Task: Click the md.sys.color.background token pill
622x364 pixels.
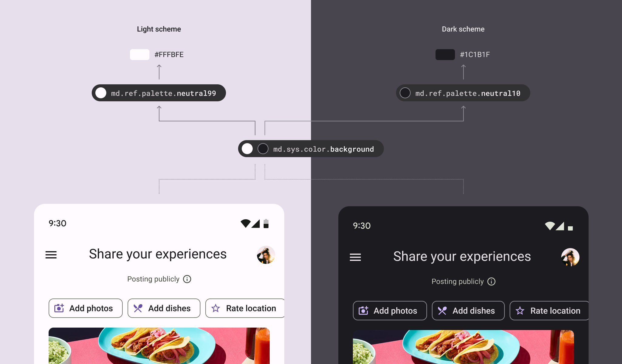Action: [x=311, y=149]
